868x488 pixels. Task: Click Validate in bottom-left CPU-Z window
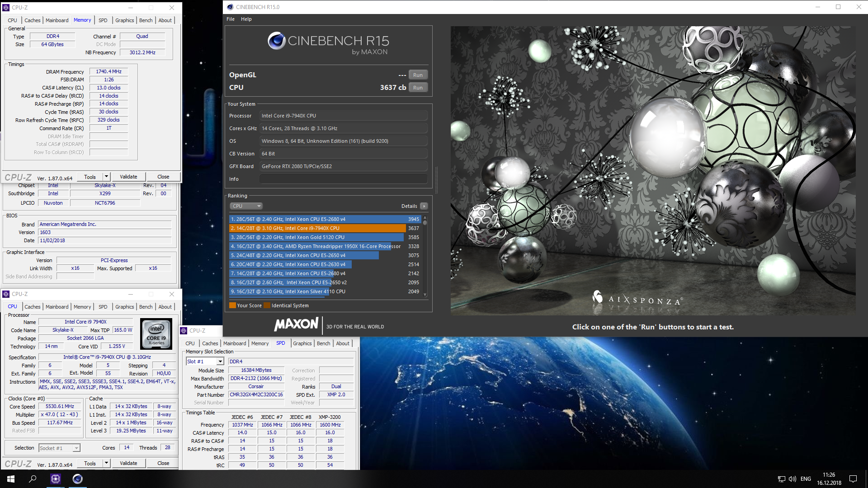click(x=128, y=464)
